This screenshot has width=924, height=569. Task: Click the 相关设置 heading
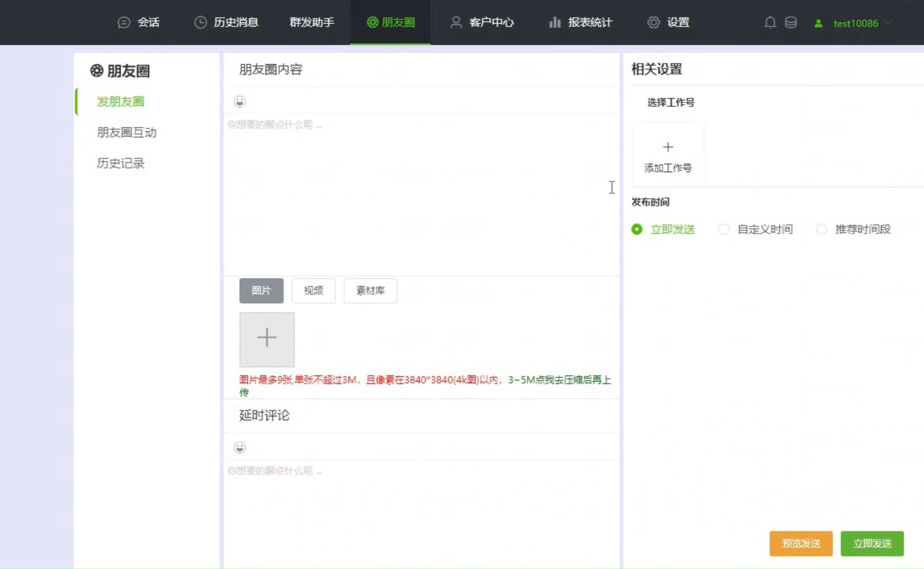pyautogui.click(x=657, y=69)
